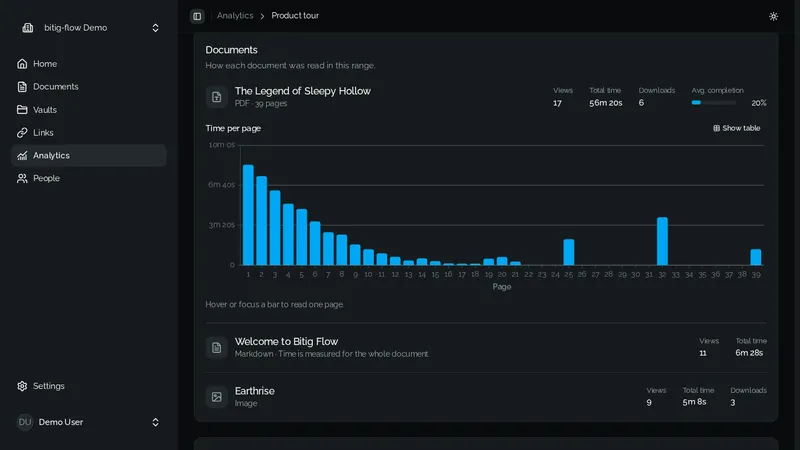
Task: Click the Avg. completion progress bar
Action: click(713, 103)
